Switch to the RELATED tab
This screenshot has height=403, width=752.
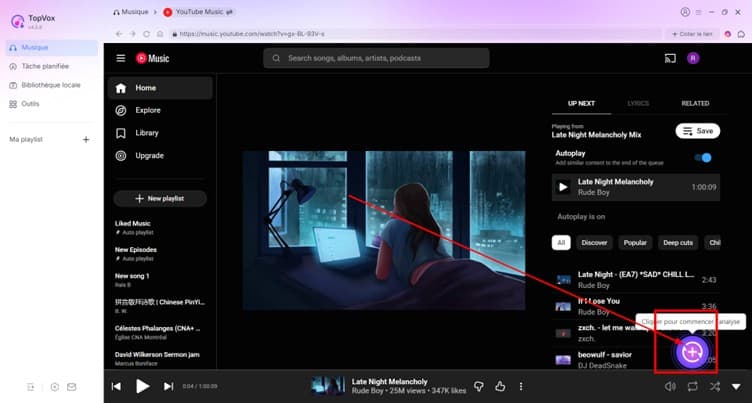695,104
